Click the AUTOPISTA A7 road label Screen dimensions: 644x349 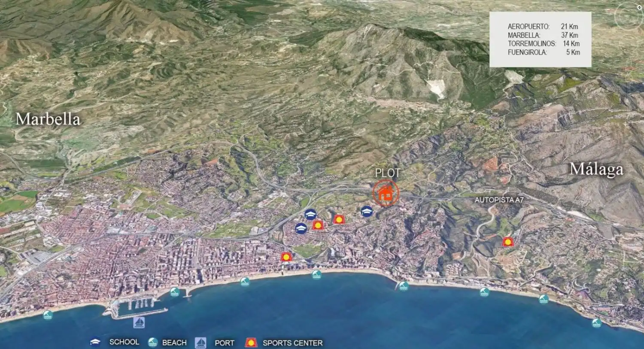(x=499, y=200)
